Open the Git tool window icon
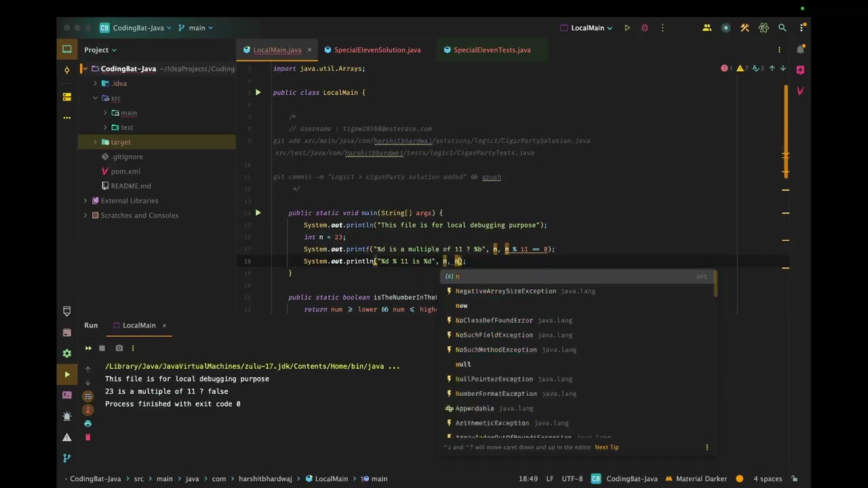This screenshot has width=868, height=488. (x=66, y=458)
